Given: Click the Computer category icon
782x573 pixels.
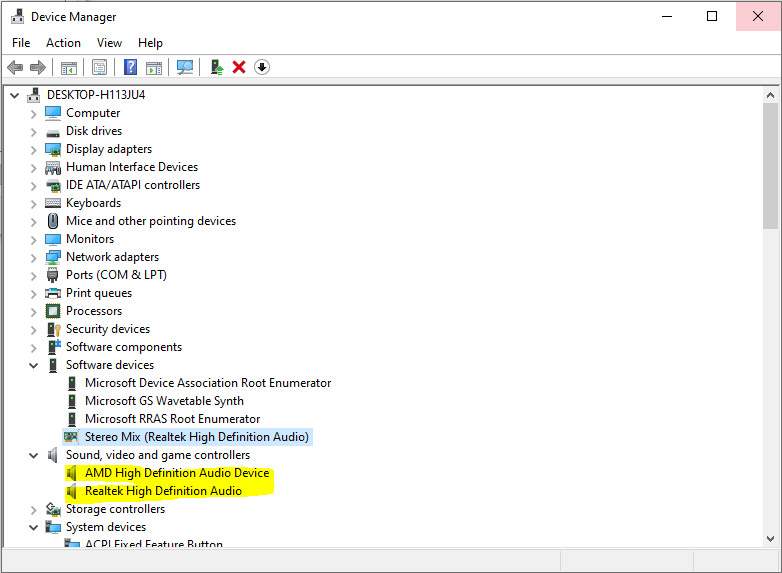Looking at the screenshot, I should click(53, 113).
